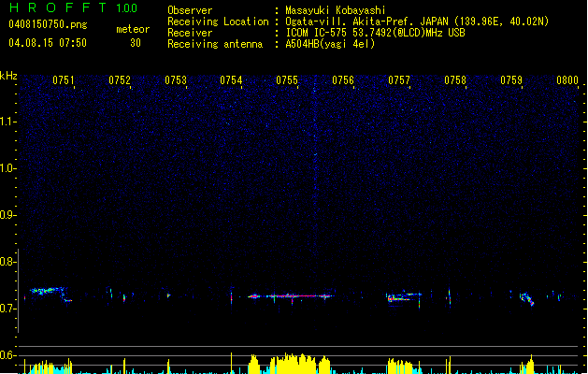The image size is (588, 374).
Task: Click location text Ogata-vill. Akita-Pref. JAPAN
Action: pos(366,22)
